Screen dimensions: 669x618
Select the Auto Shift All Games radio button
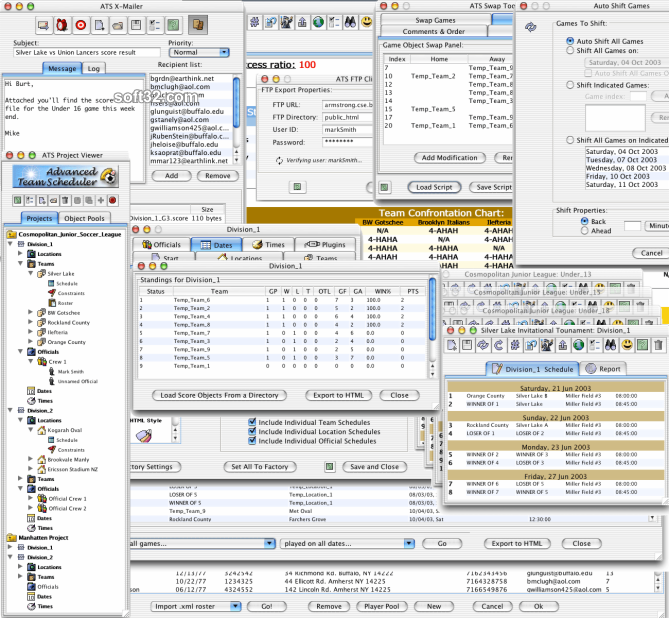click(570, 41)
